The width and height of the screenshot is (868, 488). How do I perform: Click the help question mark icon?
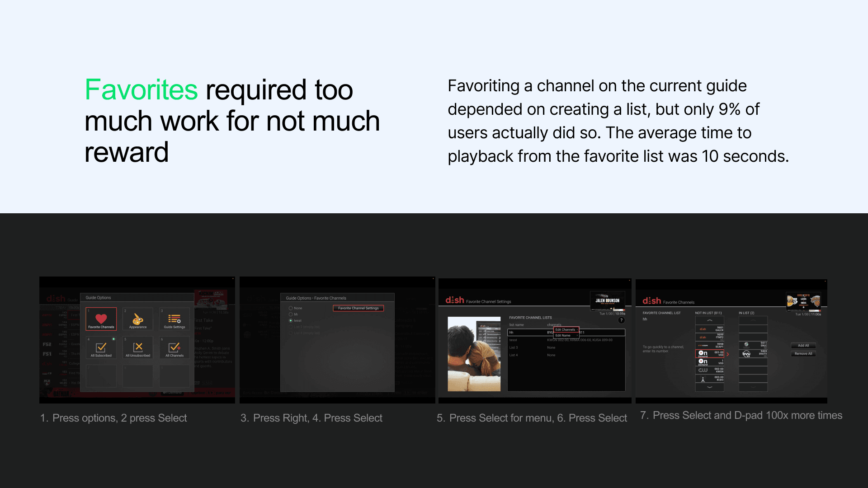click(x=622, y=320)
